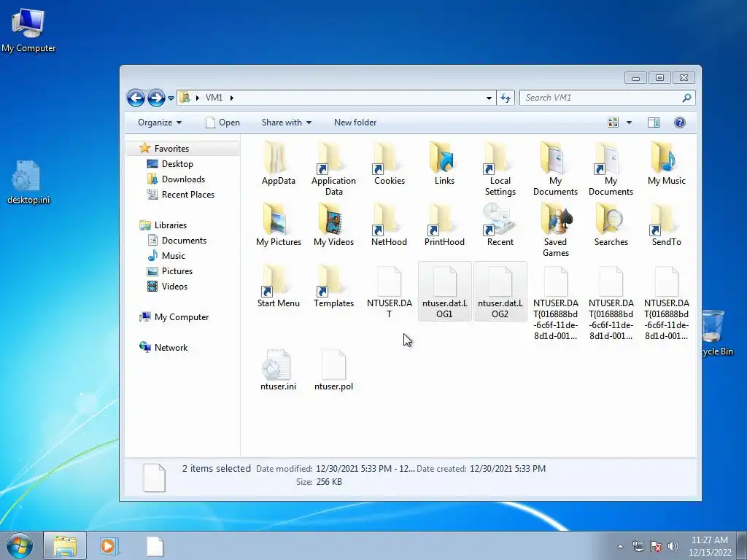Click the Forward navigation arrow
747x560 pixels.
[x=156, y=98]
